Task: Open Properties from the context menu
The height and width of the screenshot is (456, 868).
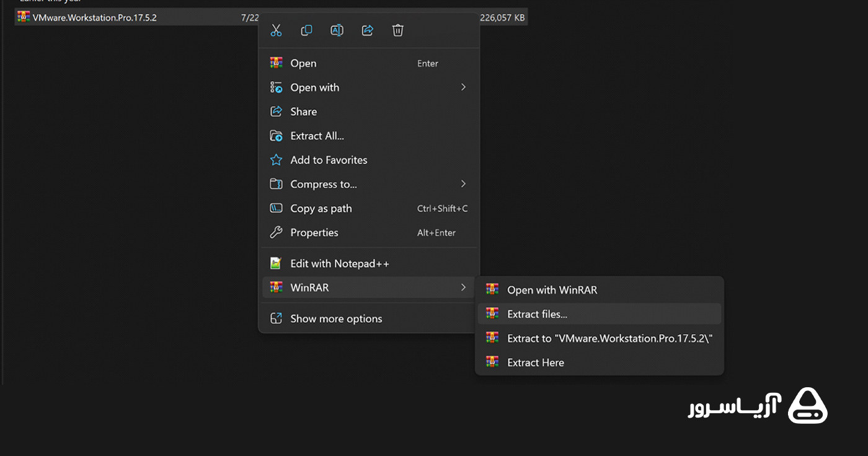Action: (x=370, y=232)
